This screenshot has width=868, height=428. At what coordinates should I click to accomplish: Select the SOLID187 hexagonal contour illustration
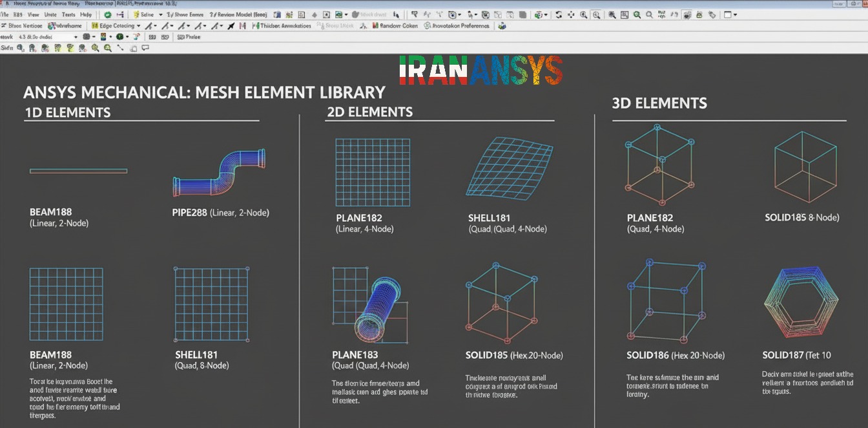pos(801,303)
